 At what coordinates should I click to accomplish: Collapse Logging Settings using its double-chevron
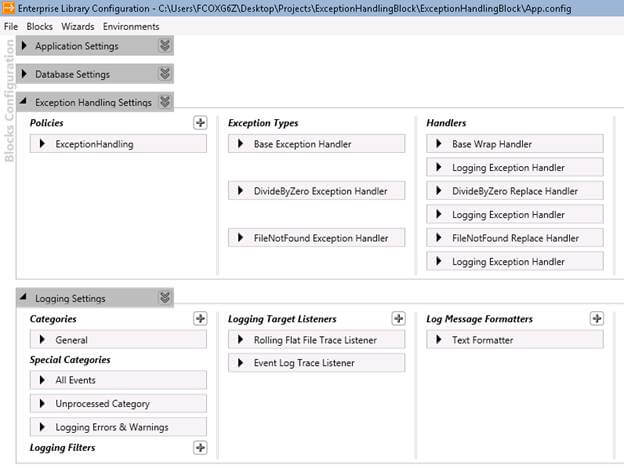(165, 297)
